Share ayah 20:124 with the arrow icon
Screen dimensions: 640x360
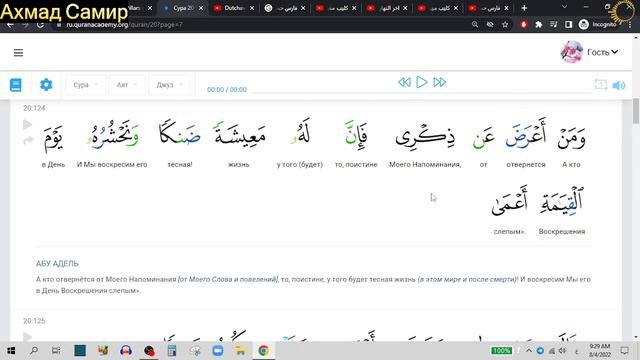coord(28,141)
